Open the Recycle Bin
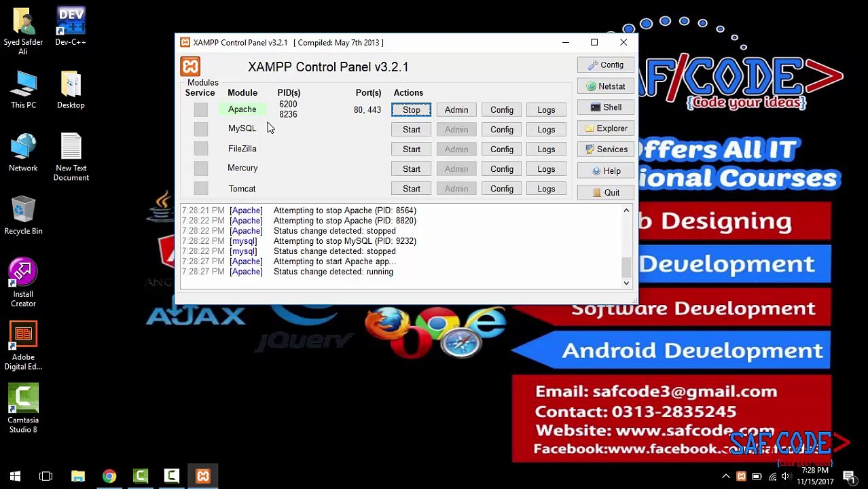 click(23, 216)
